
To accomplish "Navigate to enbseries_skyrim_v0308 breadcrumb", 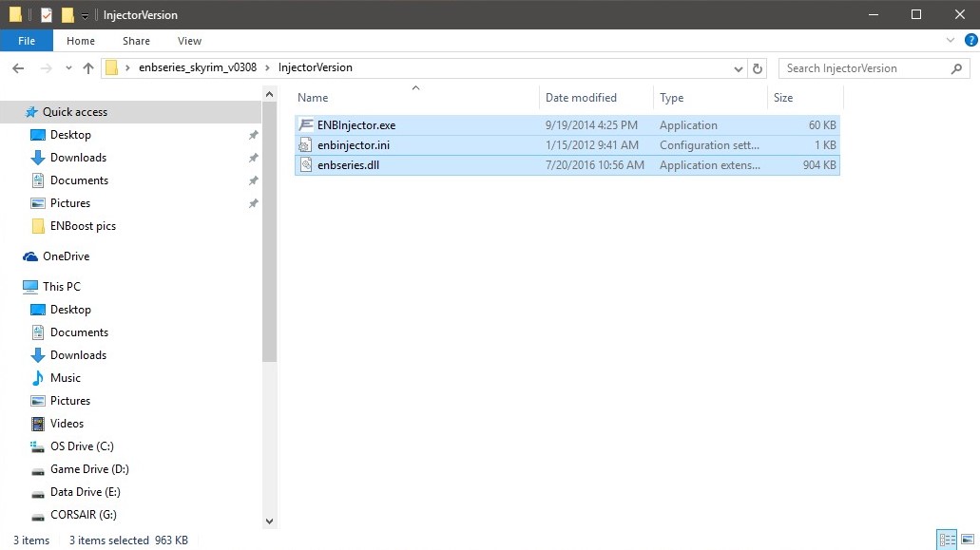I will pos(198,67).
